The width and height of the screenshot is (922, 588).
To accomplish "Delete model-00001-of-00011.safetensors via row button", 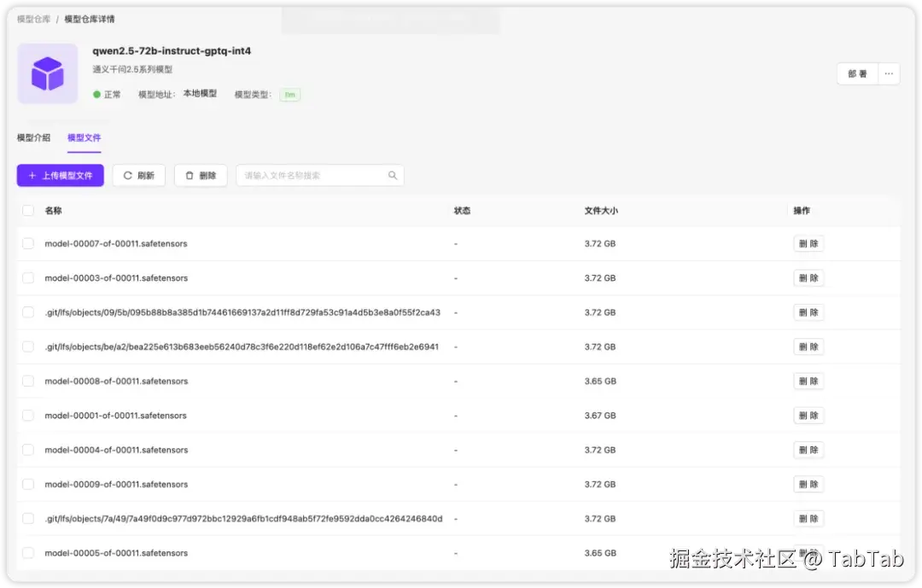I will [808, 416].
